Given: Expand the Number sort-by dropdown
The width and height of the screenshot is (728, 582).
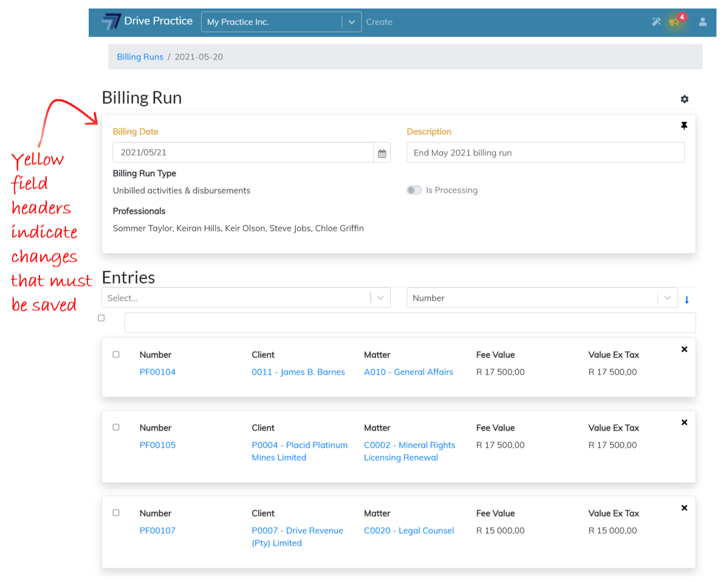Looking at the screenshot, I should 541,298.
